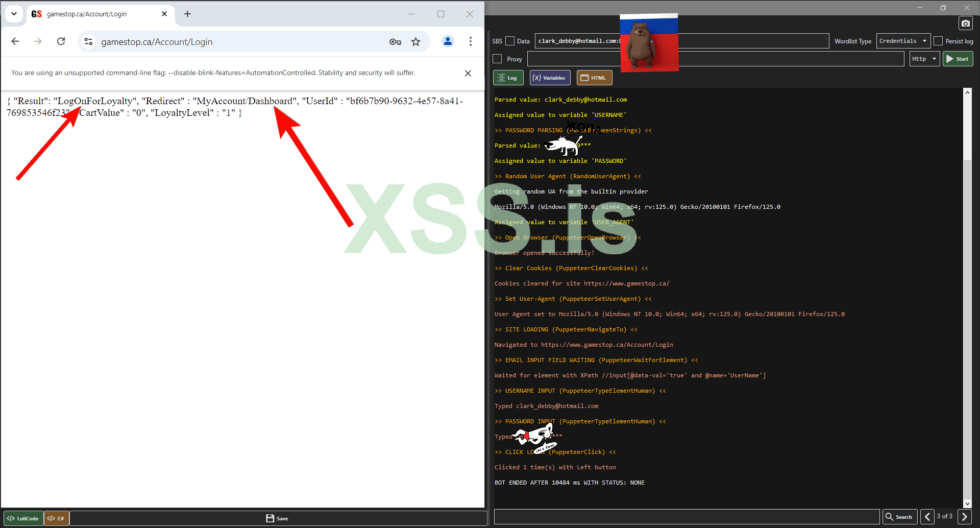
Task: Show the Variables tab
Action: tap(550, 78)
